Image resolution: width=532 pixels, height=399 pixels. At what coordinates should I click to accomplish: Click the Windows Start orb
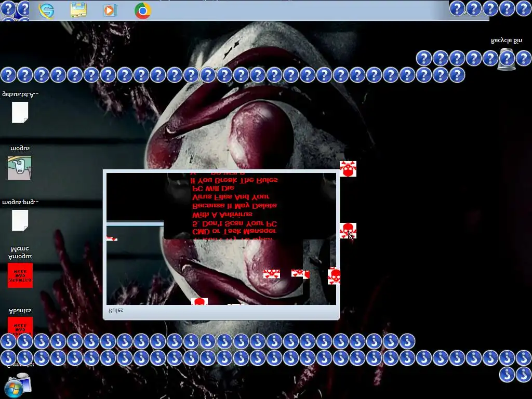pos(14,389)
